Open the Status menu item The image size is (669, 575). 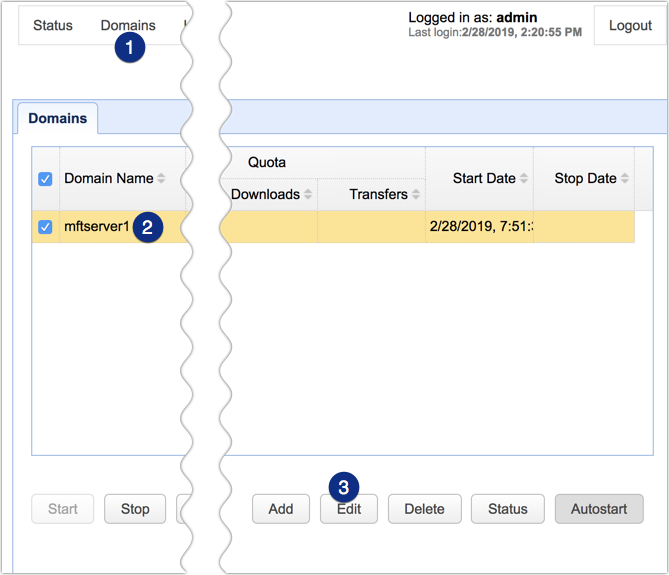[x=53, y=25]
